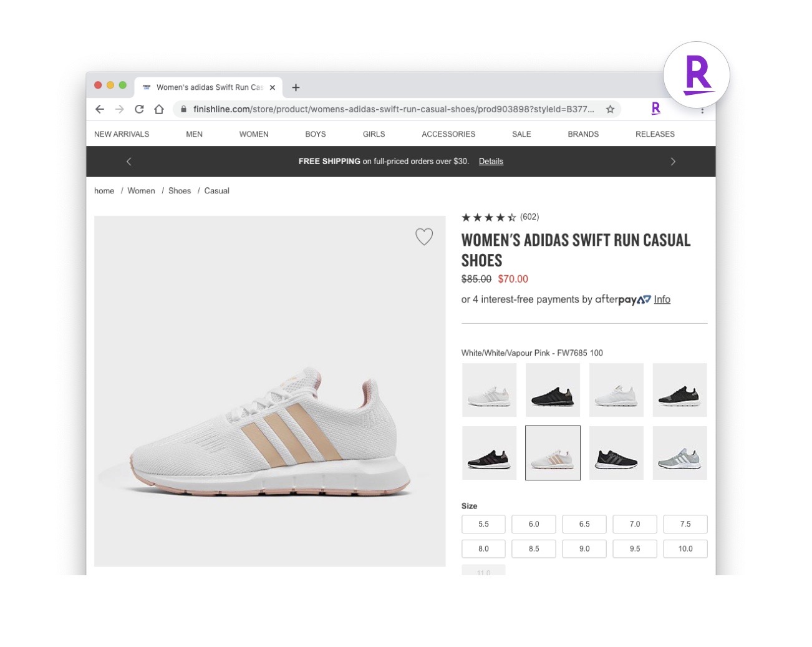Close the adidas Swift Run browser tab
Viewport: 812px width, 647px height.
[x=273, y=87]
